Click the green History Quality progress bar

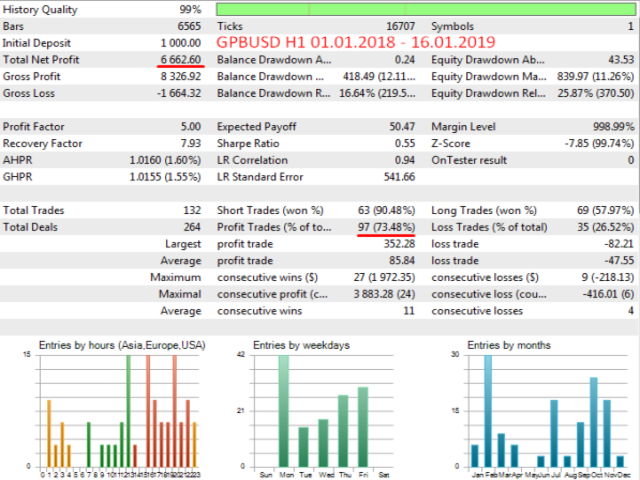pos(425,9)
